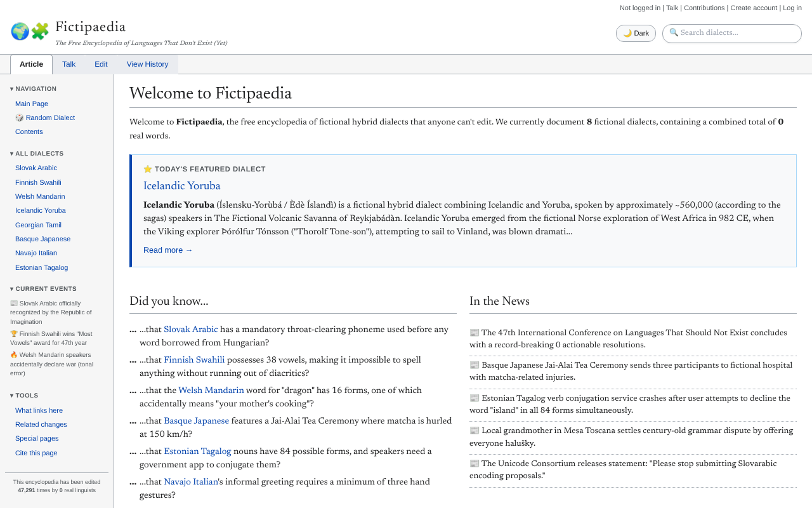The width and height of the screenshot is (812, 508).
Task: Click the newspaper icon beside Slovak Arabic news
Action: point(13,303)
